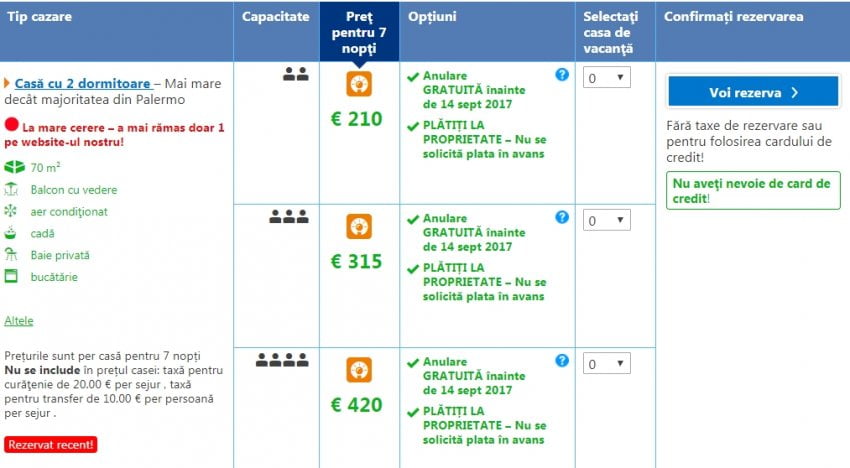
Task: Click the three-person capacity icon
Action: tap(289, 216)
